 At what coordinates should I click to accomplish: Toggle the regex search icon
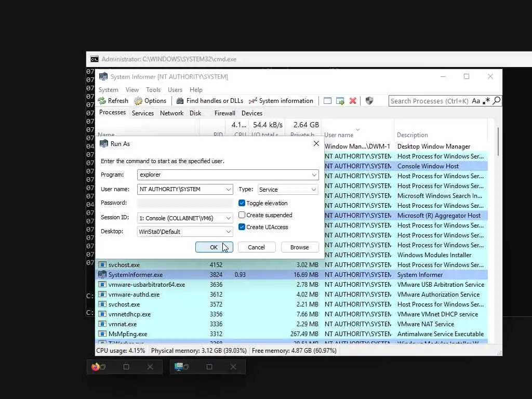pyautogui.click(x=486, y=101)
